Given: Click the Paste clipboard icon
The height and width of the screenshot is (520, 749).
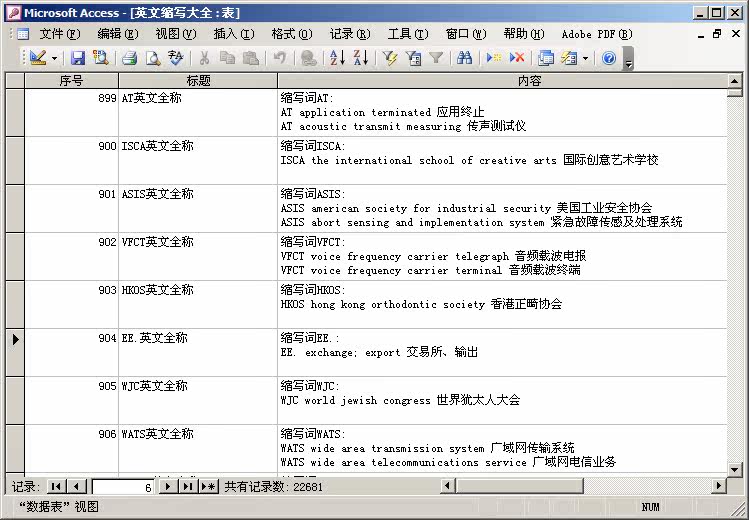Looking at the screenshot, I should point(250,58).
